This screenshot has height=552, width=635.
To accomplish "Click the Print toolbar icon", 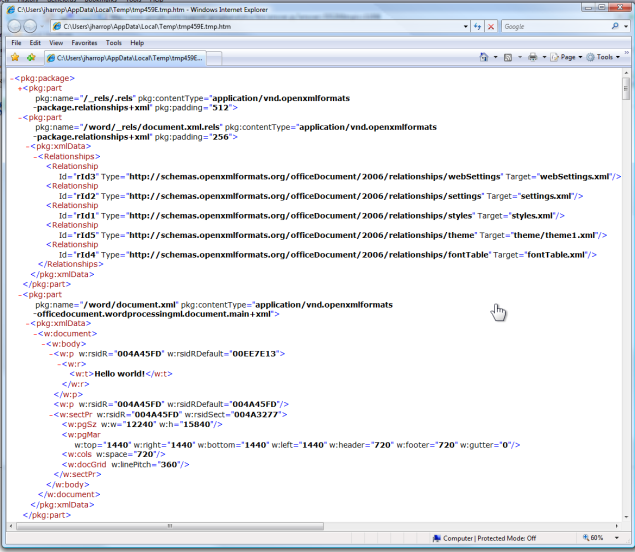I will tap(533, 58).
